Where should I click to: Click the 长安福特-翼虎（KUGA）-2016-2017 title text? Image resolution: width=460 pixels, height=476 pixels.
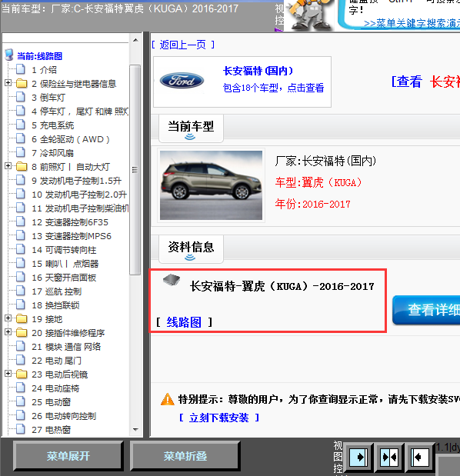pos(282,286)
